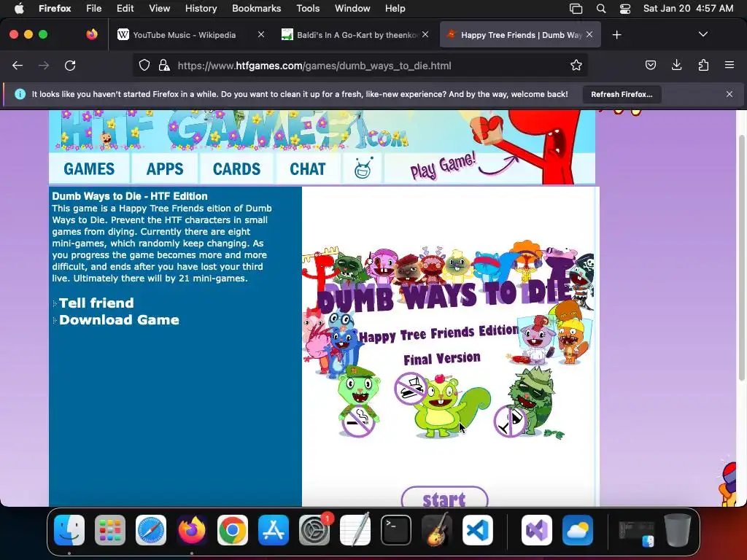Click the Tell friend link

pos(96,303)
